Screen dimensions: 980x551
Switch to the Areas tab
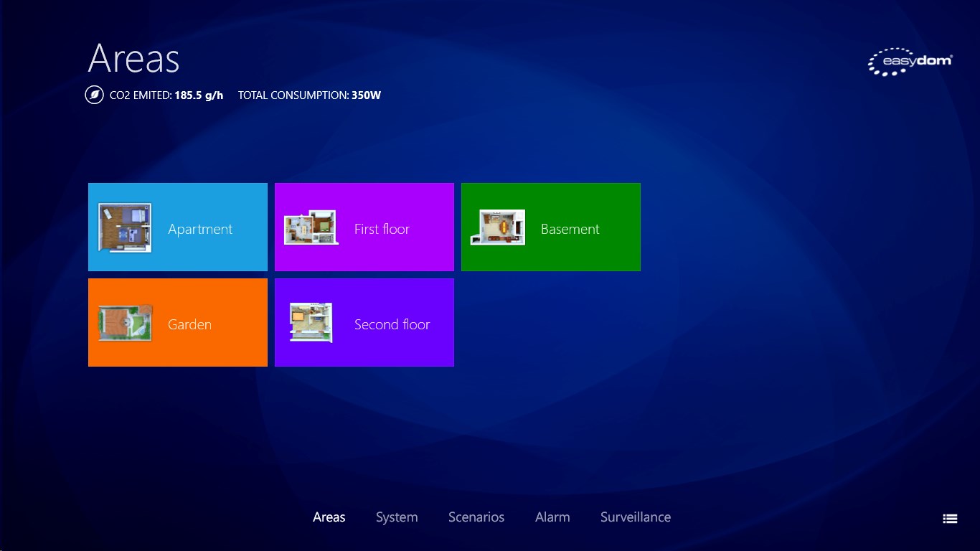click(329, 517)
